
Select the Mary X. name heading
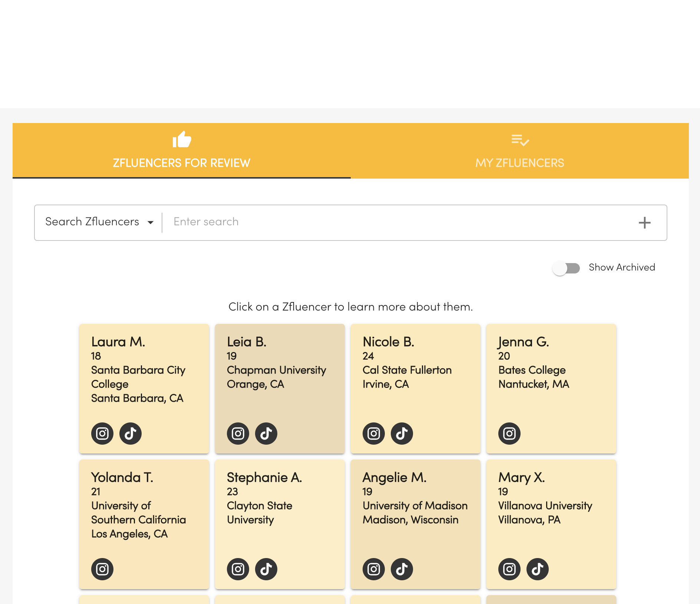521,478
